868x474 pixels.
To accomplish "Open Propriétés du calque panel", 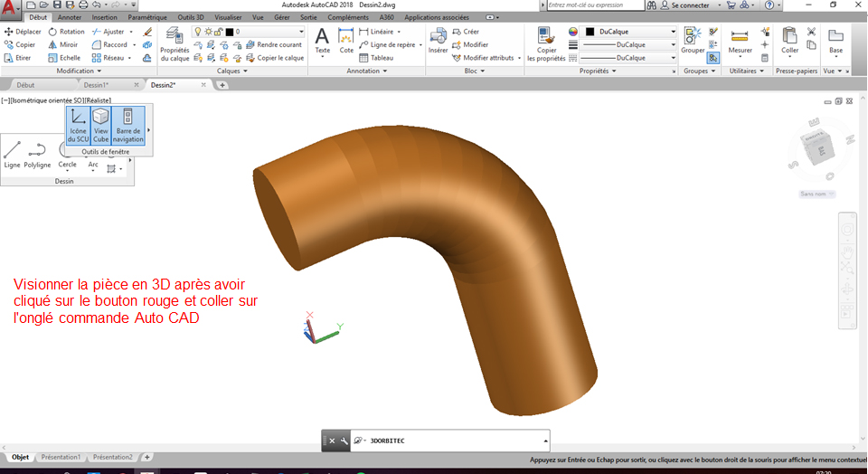I will point(174,43).
